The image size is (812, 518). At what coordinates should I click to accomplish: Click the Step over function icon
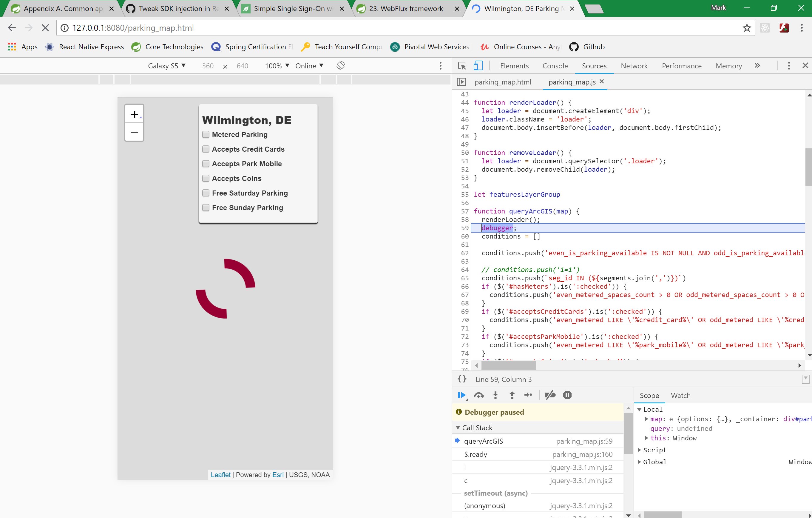click(478, 395)
